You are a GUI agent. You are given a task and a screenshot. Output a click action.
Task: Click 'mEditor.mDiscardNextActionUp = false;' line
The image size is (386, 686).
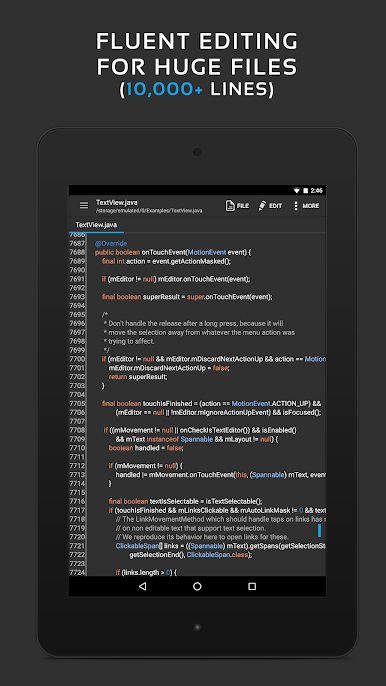[169, 368]
